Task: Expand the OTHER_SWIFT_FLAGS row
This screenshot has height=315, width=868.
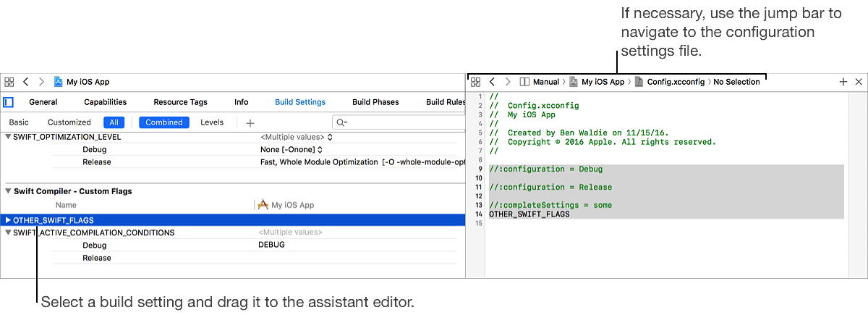Action: [9, 220]
